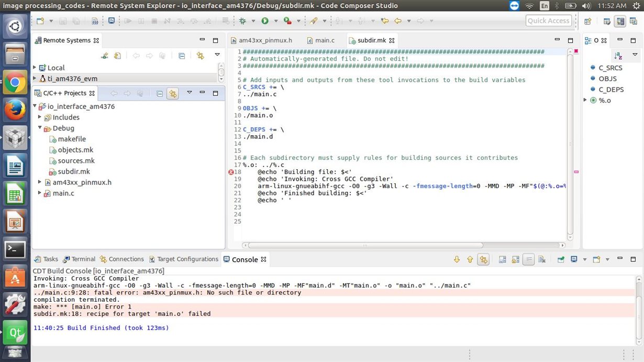This screenshot has height=362, width=644.
Task: Open C/C++ Projects view menu triangle
Action: click(x=189, y=93)
